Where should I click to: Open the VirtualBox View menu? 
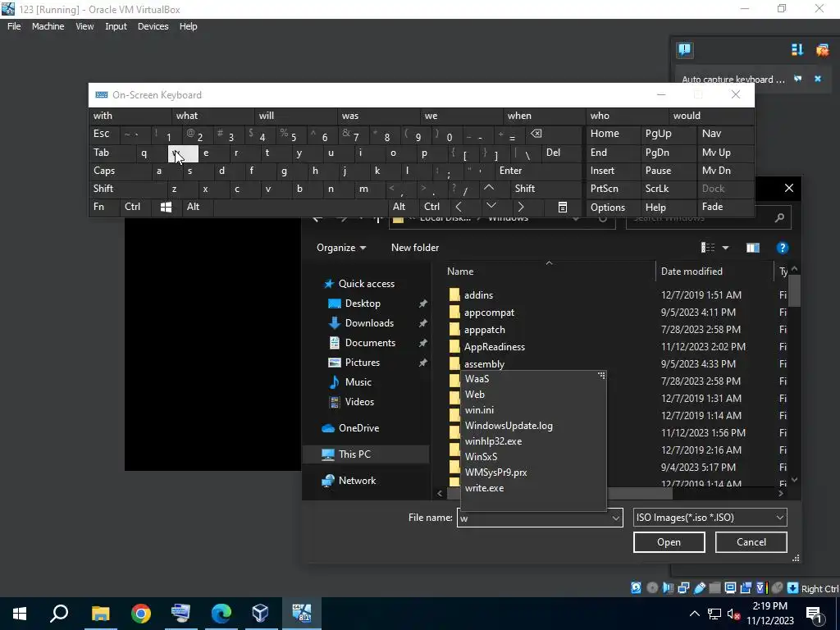pyautogui.click(x=84, y=26)
